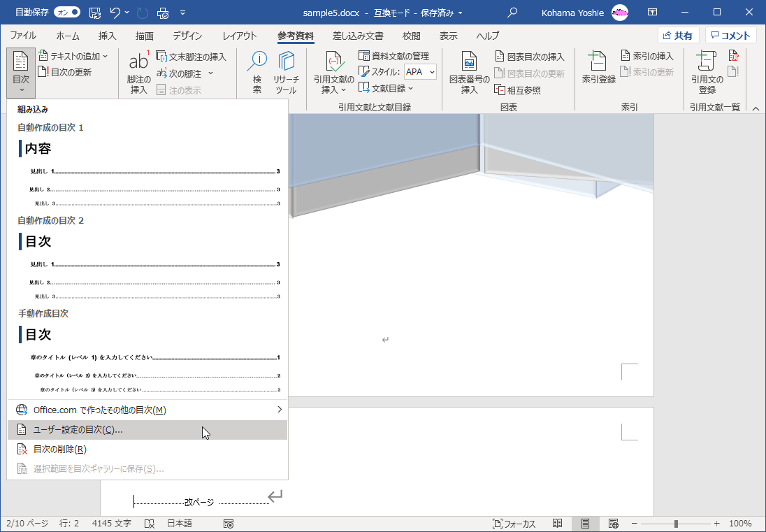Switch to Print Layout view icon

(x=585, y=524)
